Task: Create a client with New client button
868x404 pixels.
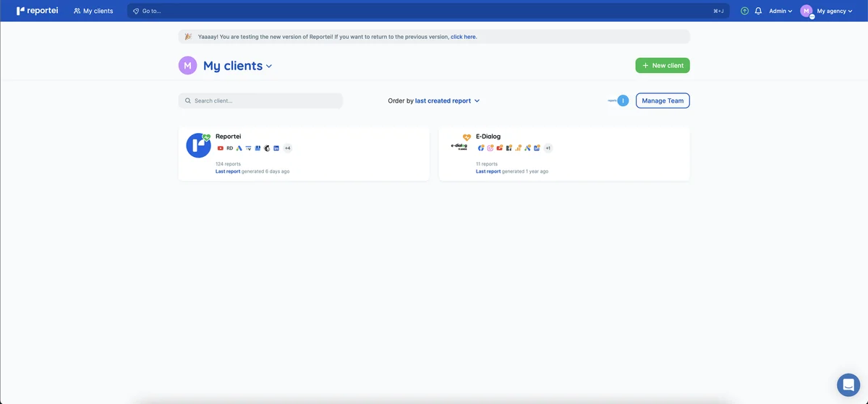Action: (x=663, y=65)
